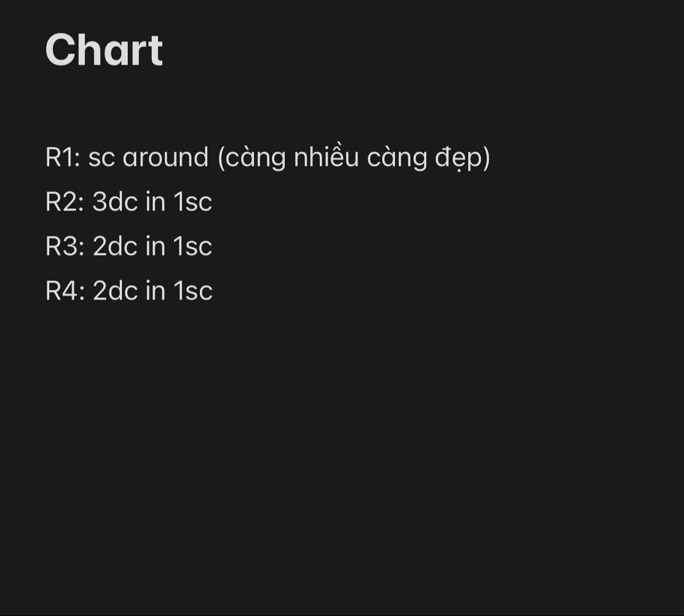Screen dimensions: 684x616
Task: Click the "R4:" row label
Action: click(65, 291)
